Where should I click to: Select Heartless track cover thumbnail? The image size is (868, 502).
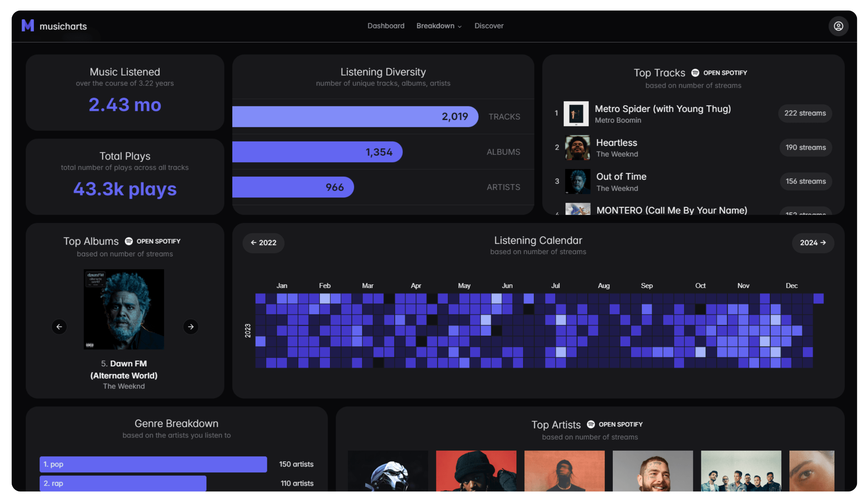578,147
